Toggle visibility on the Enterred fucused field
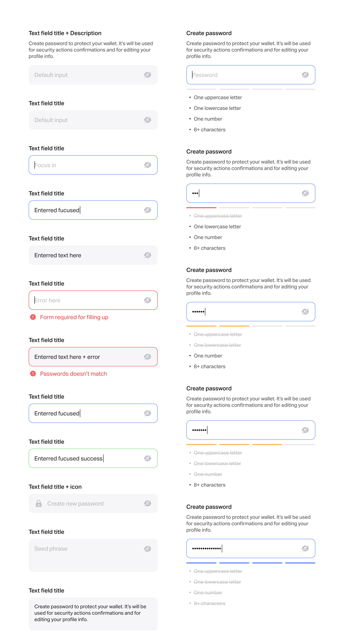Screen dimensions: 344x644 click(x=147, y=210)
